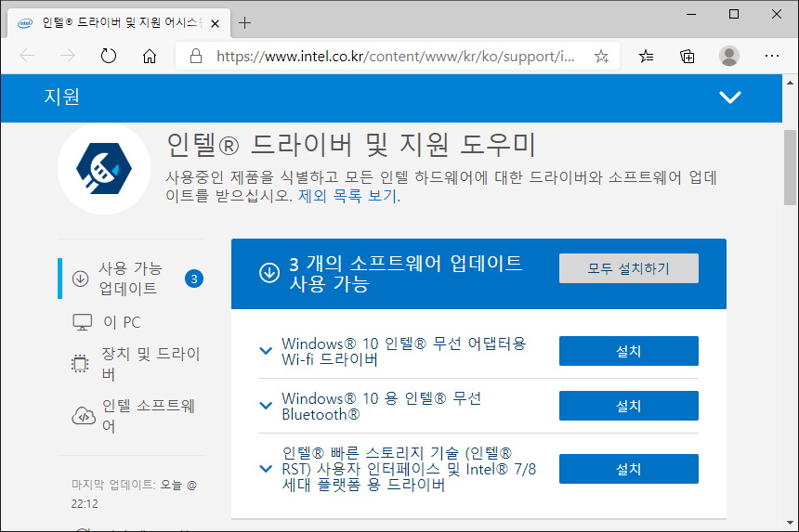
Task: View site info via lock icon
Action: point(196,56)
